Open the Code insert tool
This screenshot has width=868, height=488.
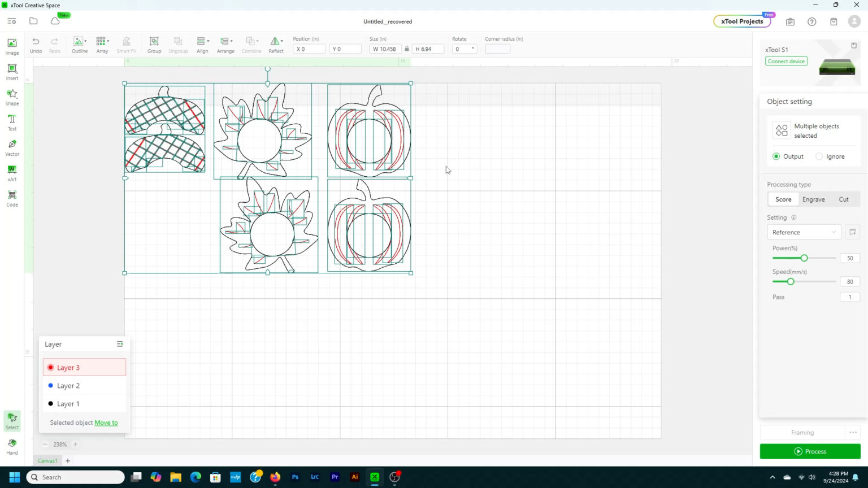click(12, 198)
